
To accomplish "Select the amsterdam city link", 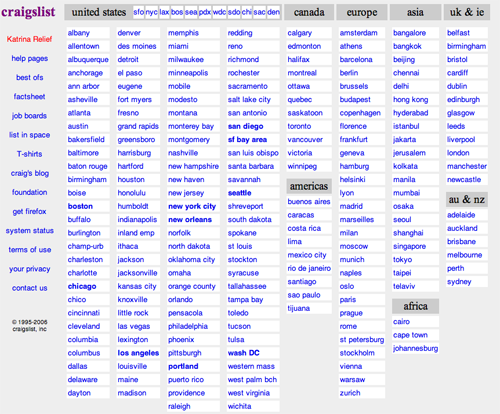I will point(358,33).
